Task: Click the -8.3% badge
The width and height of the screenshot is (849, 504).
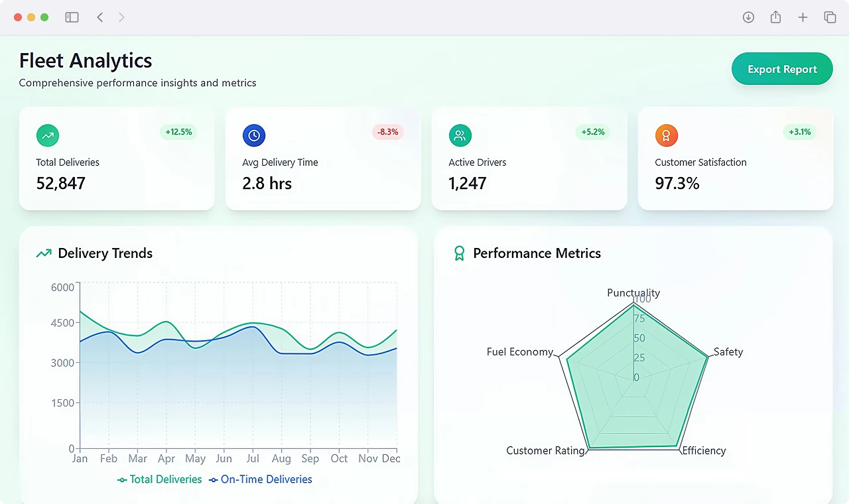Action: (x=388, y=132)
